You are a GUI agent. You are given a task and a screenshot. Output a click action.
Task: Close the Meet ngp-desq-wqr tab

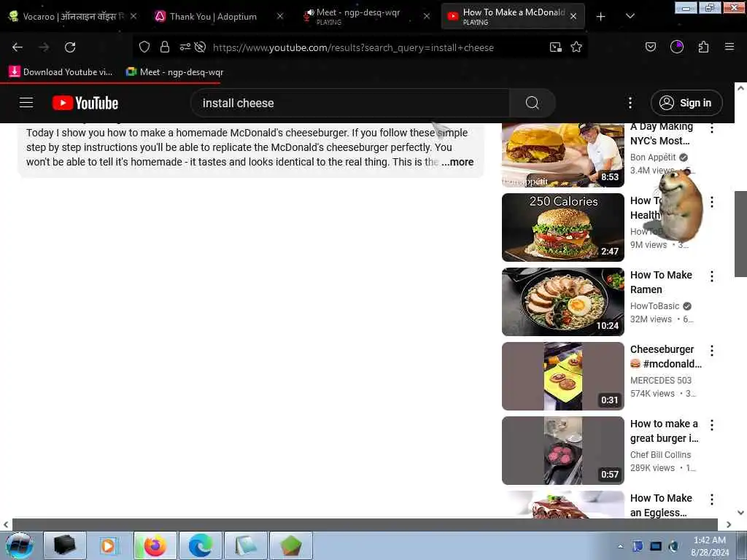coord(427,16)
